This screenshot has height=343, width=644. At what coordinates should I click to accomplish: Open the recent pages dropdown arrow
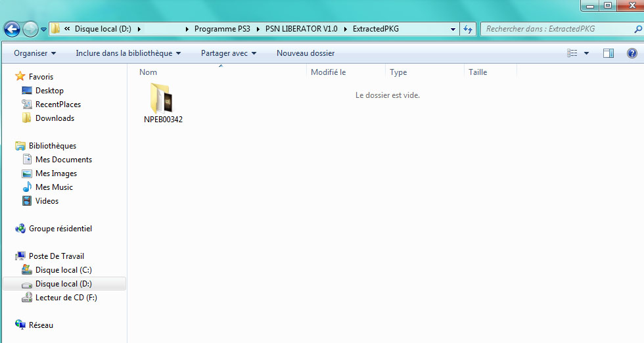[x=43, y=30]
